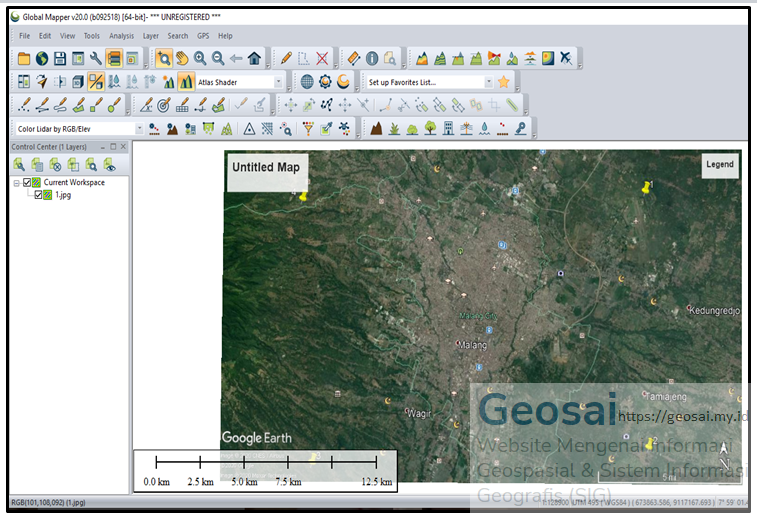Toggle the Current Workspace checkbox
Screen dimensions: 757x519
click(27, 182)
